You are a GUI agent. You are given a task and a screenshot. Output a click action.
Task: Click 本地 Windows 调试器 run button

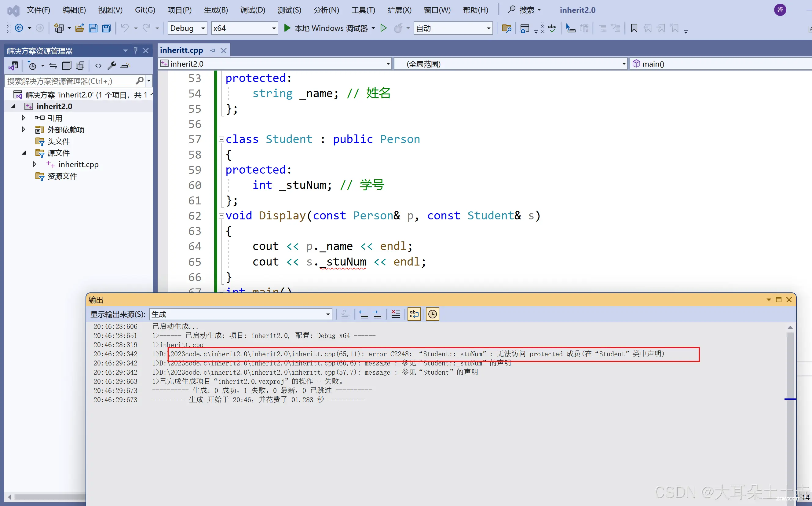click(x=331, y=28)
